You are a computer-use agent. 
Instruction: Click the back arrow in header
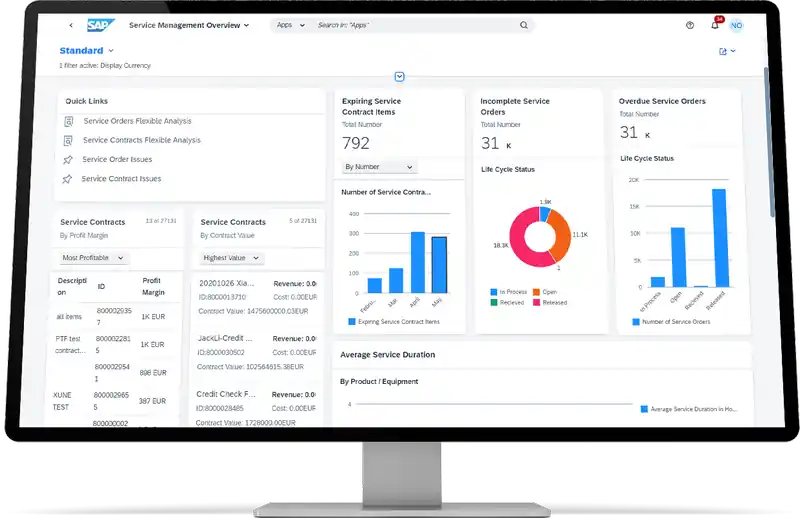[x=71, y=25]
